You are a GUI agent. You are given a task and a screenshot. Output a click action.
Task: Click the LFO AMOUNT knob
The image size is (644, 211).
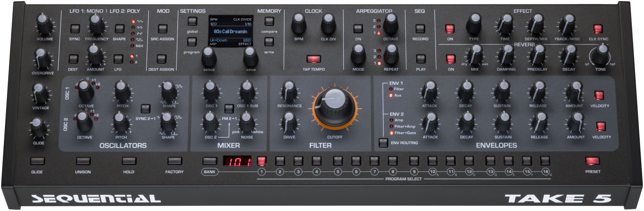coord(95,55)
